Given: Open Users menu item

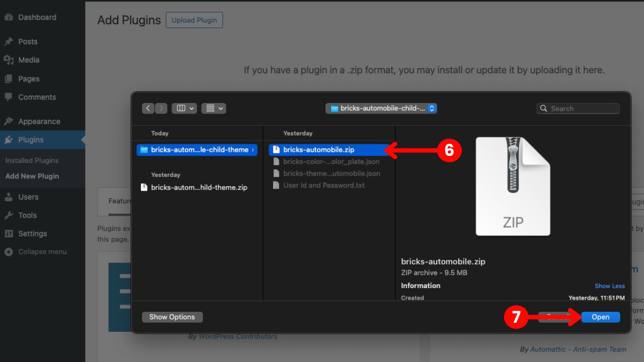Looking at the screenshot, I should click(x=28, y=197).
